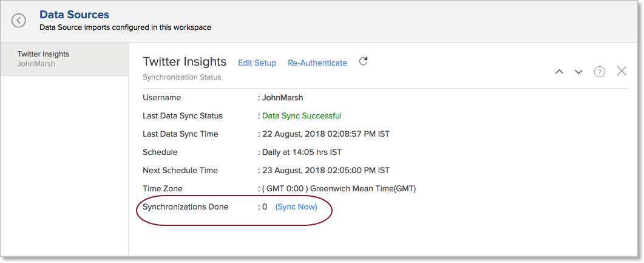Image resolution: width=644 pixels, height=263 pixels.
Task: Click the Daily at 14:05 hrs IST value
Action: pyautogui.click(x=302, y=152)
